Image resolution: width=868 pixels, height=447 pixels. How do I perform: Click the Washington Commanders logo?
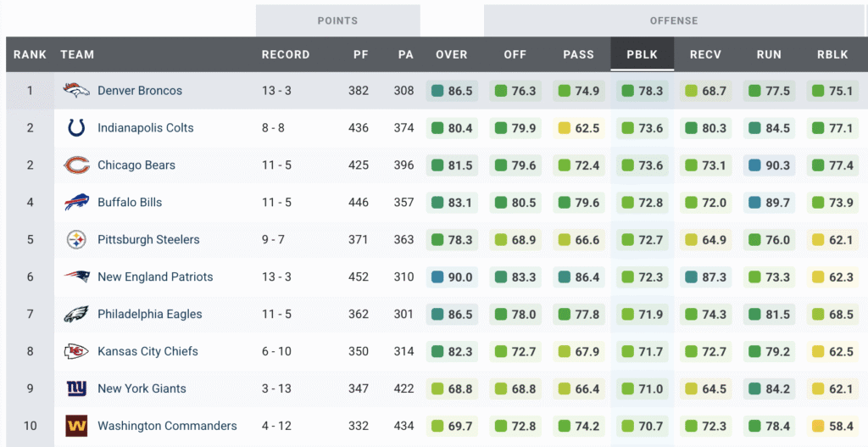tap(76, 426)
